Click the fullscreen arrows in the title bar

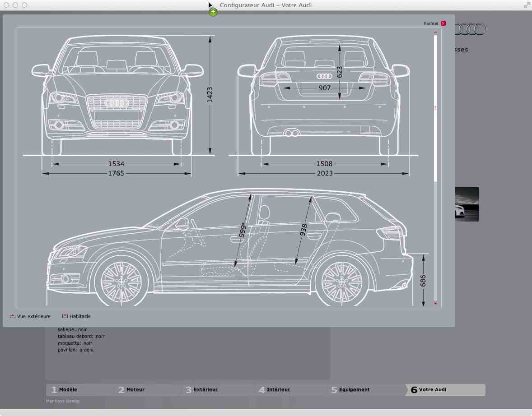(x=527, y=5)
